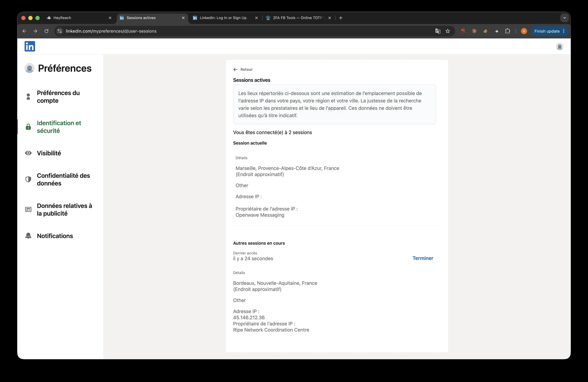Viewport: 588px width, 382px height.
Task: Open the Visibilité section
Action: tap(49, 153)
